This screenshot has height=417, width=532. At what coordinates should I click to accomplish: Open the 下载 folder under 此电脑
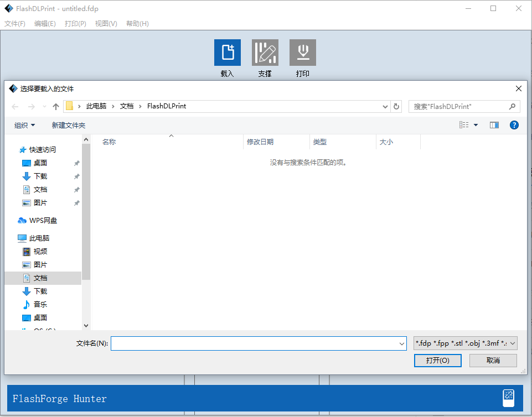coord(40,291)
